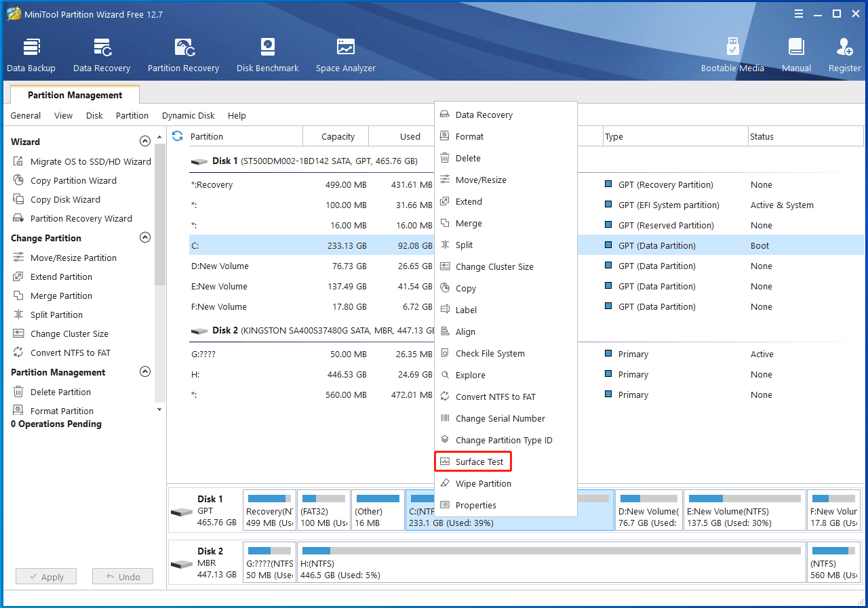The height and width of the screenshot is (608, 868).
Task: Click Split Partition in the sidebar
Action: 47,315
